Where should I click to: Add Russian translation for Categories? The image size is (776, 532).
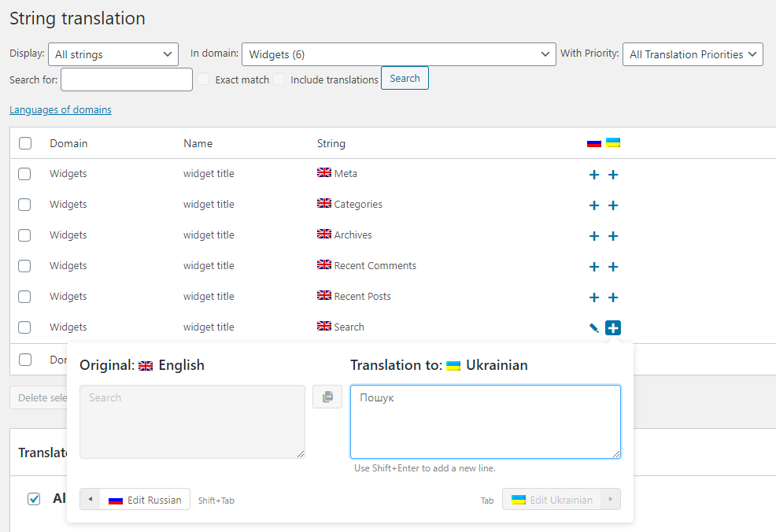tap(594, 205)
